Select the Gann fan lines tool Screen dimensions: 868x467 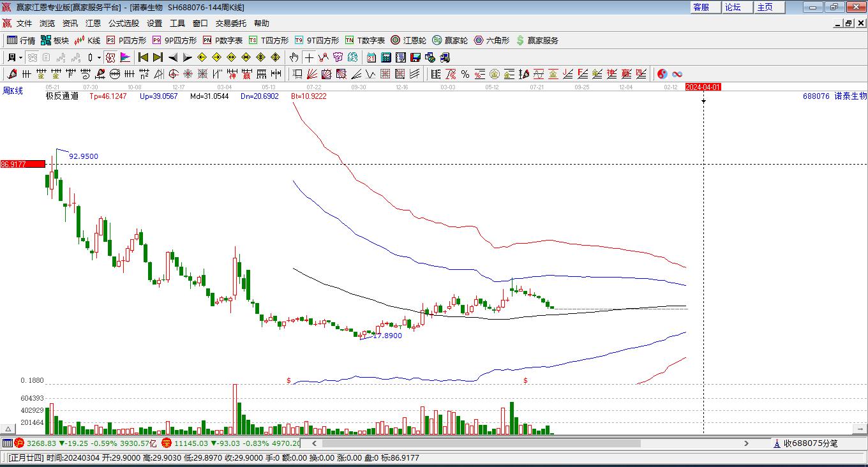pyautogui.click(x=312, y=74)
